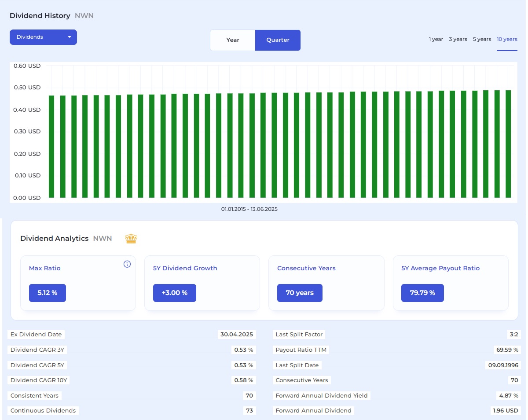This screenshot has height=420, width=528.
Task: Select the 1 year range
Action: 436,39
